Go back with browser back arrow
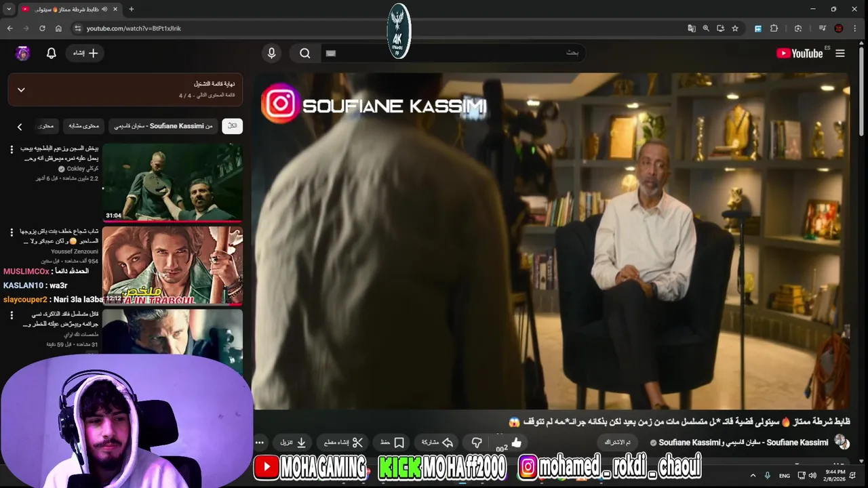The height and width of the screenshot is (488, 868). pos(9,28)
